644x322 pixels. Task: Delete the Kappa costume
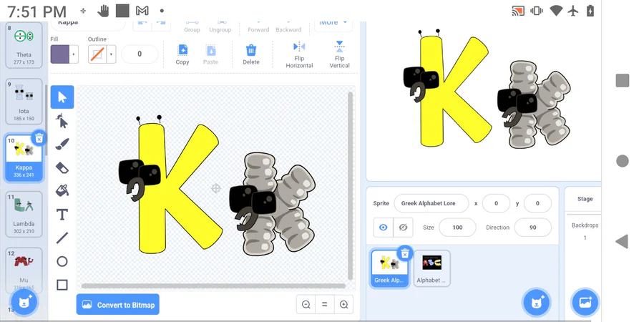pyautogui.click(x=39, y=139)
